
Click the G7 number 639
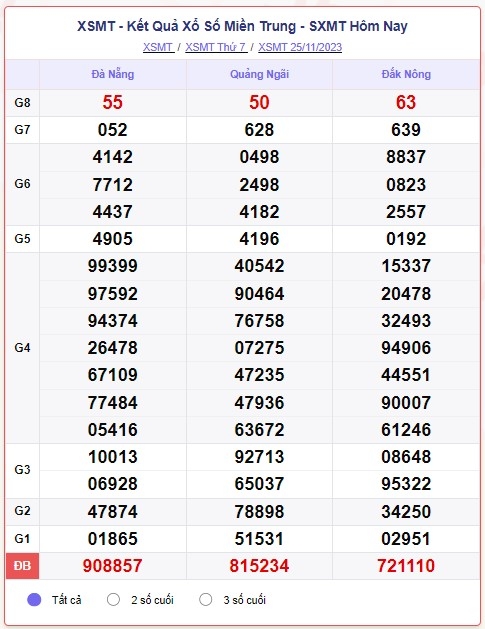(406, 130)
